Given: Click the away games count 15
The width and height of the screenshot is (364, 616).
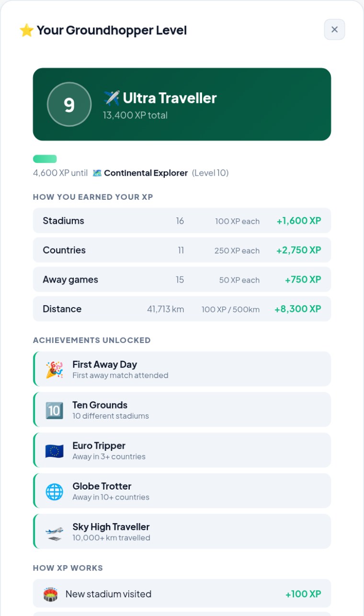Looking at the screenshot, I should coord(180,280).
